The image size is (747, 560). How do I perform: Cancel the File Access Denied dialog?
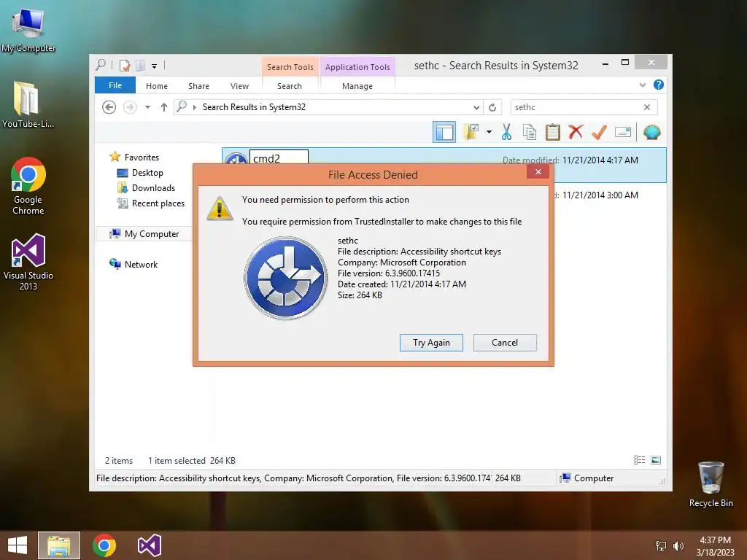pyautogui.click(x=505, y=343)
